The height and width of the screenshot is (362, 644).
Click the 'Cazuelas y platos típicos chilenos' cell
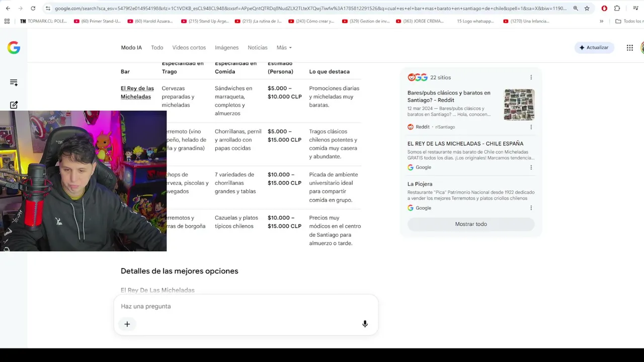click(x=236, y=222)
